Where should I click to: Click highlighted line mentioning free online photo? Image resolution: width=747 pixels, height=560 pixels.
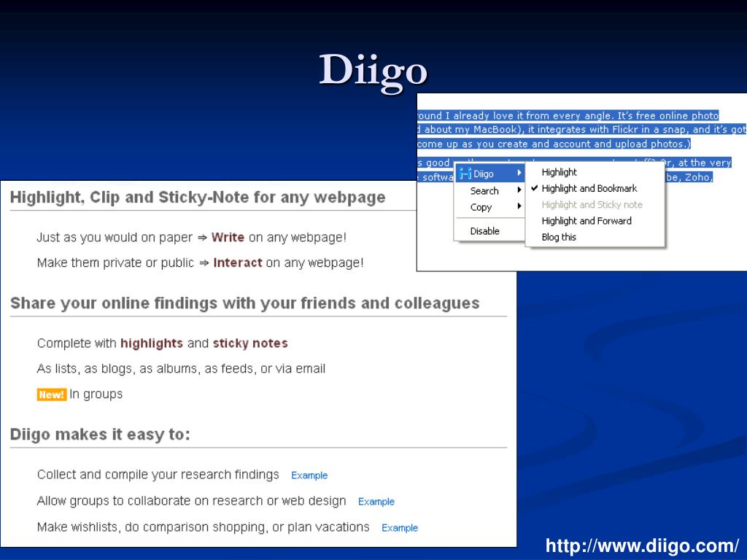coord(568,116)
